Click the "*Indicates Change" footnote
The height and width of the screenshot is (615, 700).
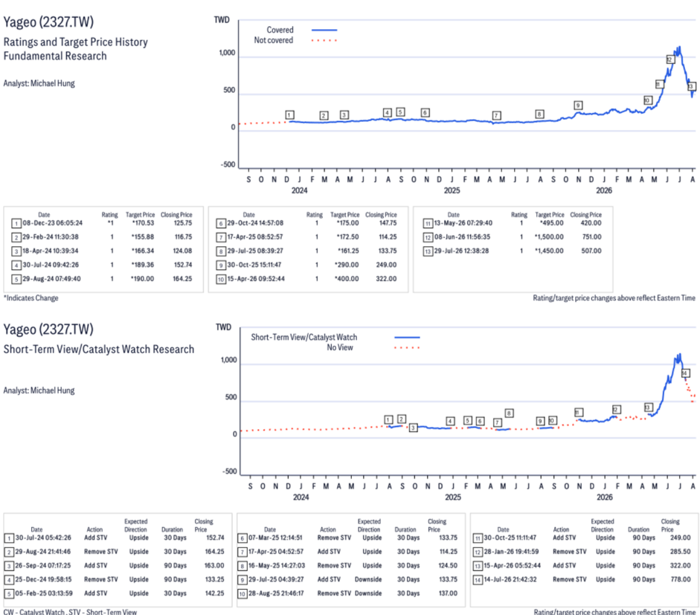[x=30, y=298]
